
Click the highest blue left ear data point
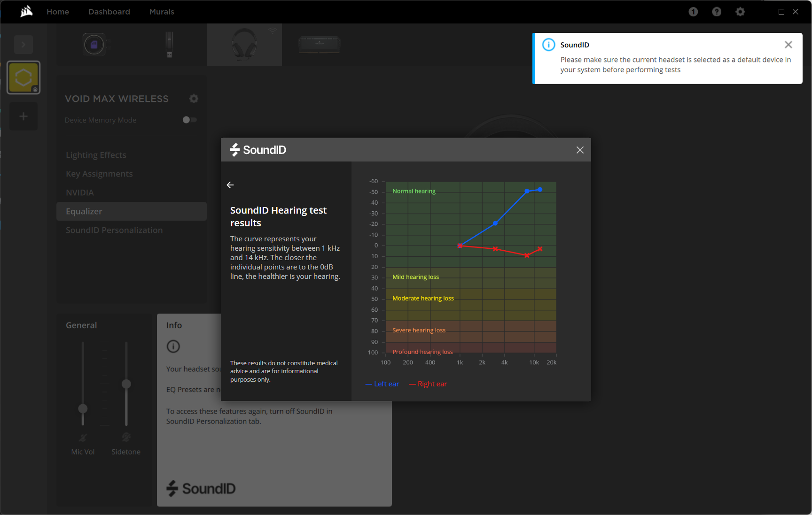coord(540,190)
